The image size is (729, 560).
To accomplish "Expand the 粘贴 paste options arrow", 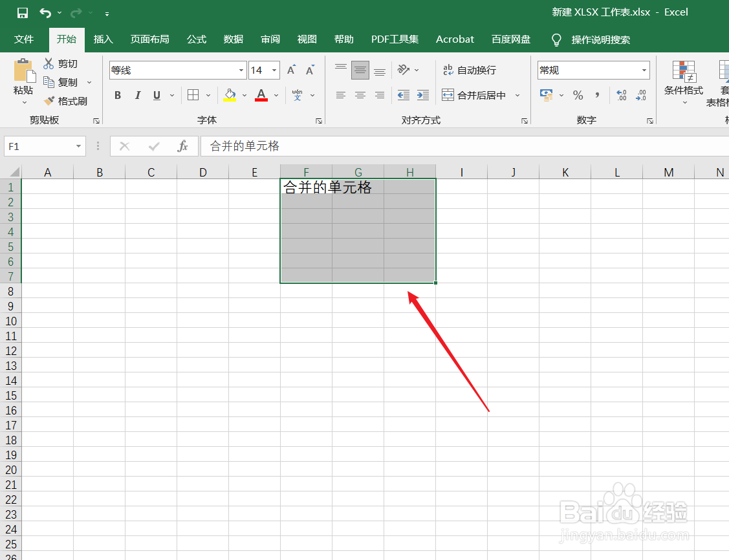I will pos(24,102).
